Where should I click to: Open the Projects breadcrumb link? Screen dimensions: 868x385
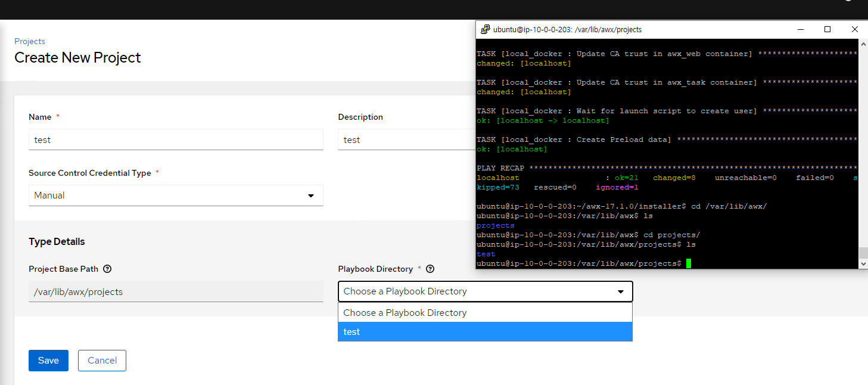click(x=30, y=41)
